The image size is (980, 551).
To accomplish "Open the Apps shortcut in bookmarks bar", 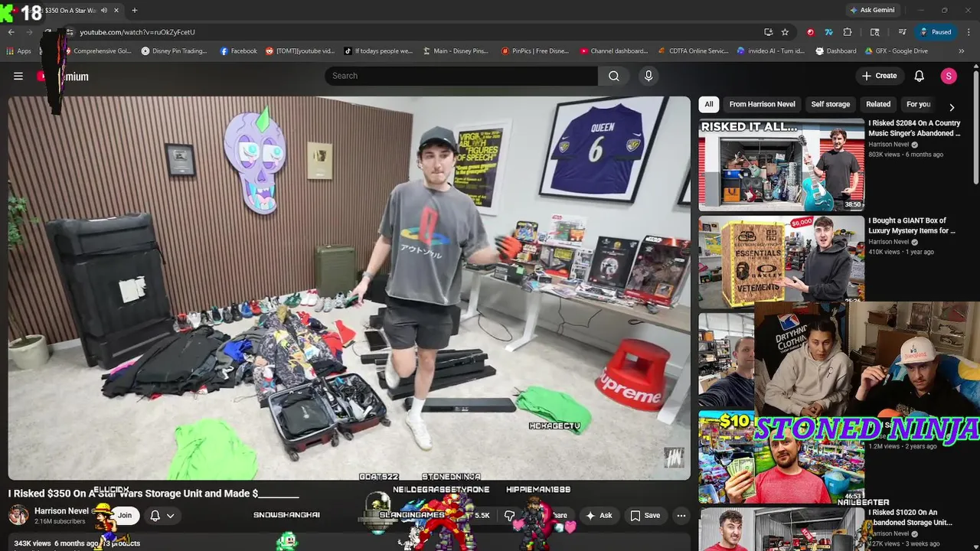I will pos(19,51).
